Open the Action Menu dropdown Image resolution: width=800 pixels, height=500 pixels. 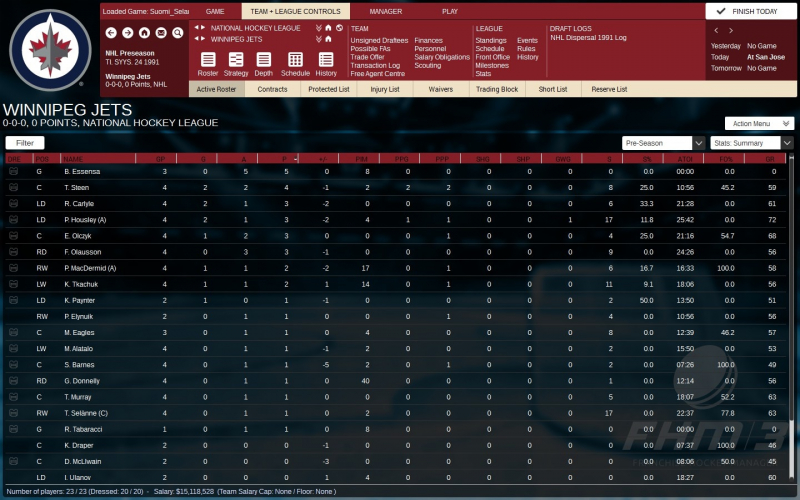point(759,123)
